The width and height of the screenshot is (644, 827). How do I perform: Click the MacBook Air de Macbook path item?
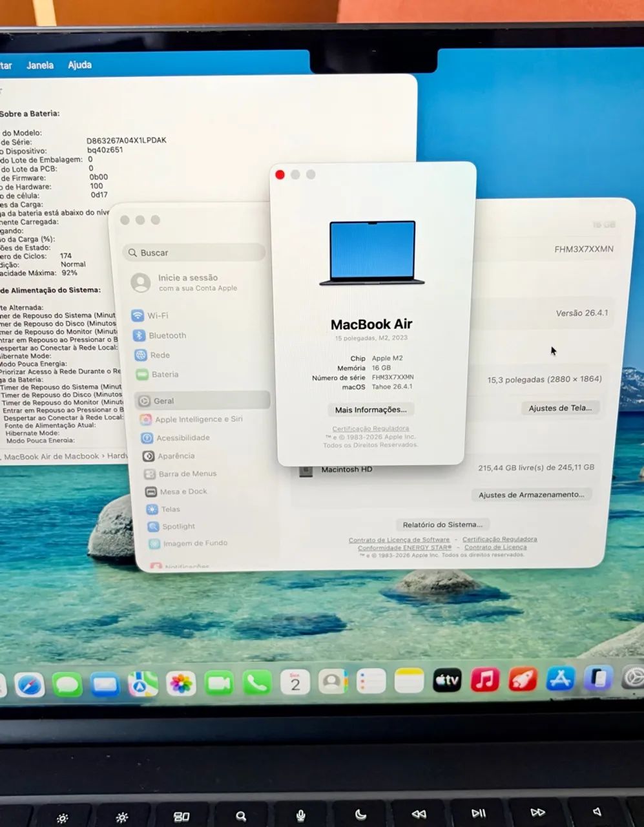52,456
